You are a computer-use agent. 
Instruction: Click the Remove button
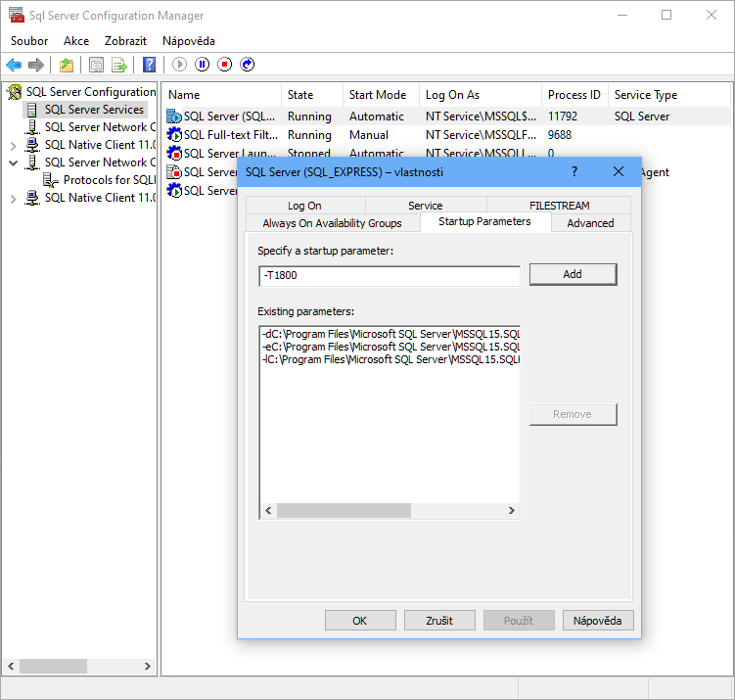point(573,414)
